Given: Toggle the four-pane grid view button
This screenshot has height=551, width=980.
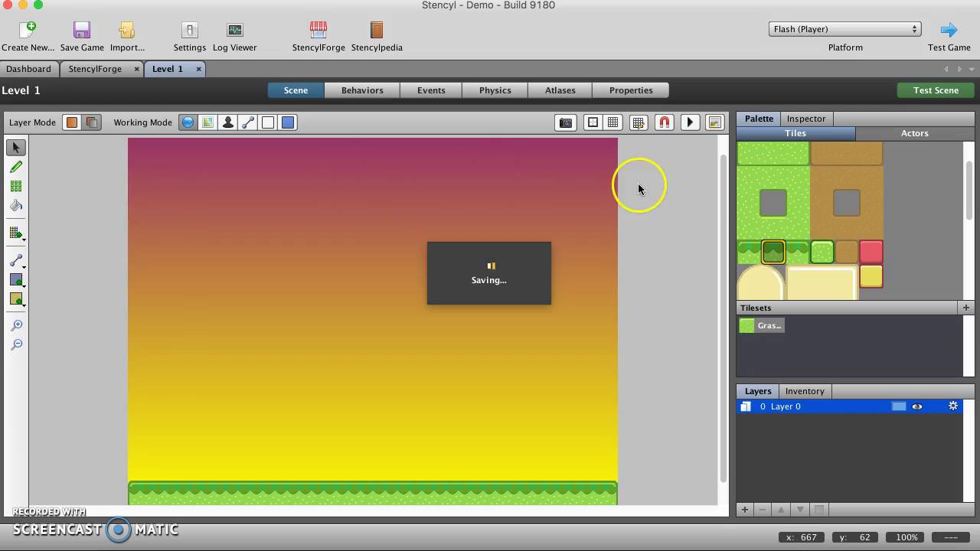Looking at the screenshot, I should (x=593, y=122).
